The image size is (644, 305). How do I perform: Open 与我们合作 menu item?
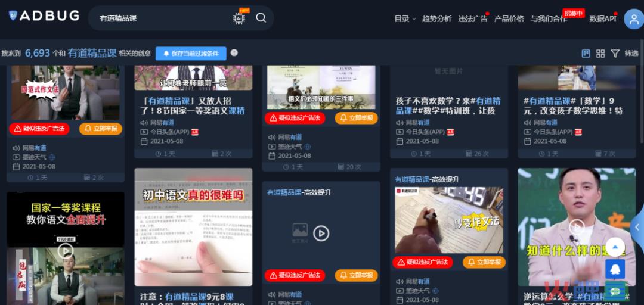(549, 19)
